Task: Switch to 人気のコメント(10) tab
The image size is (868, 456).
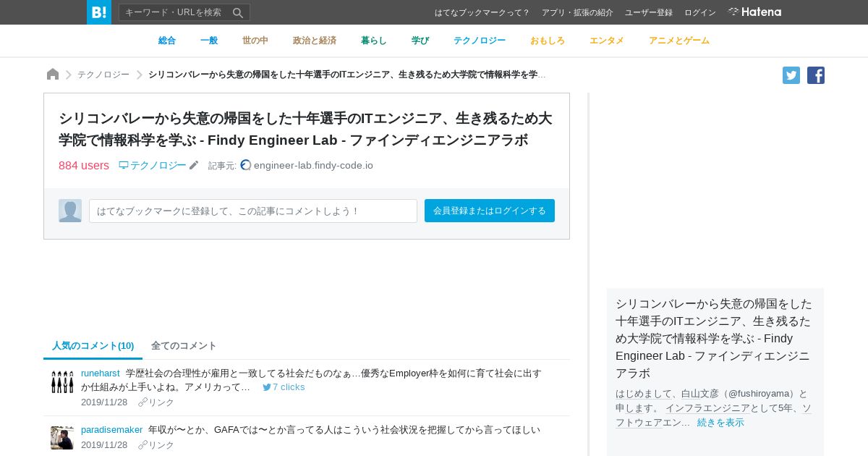Action: [93, 346]
